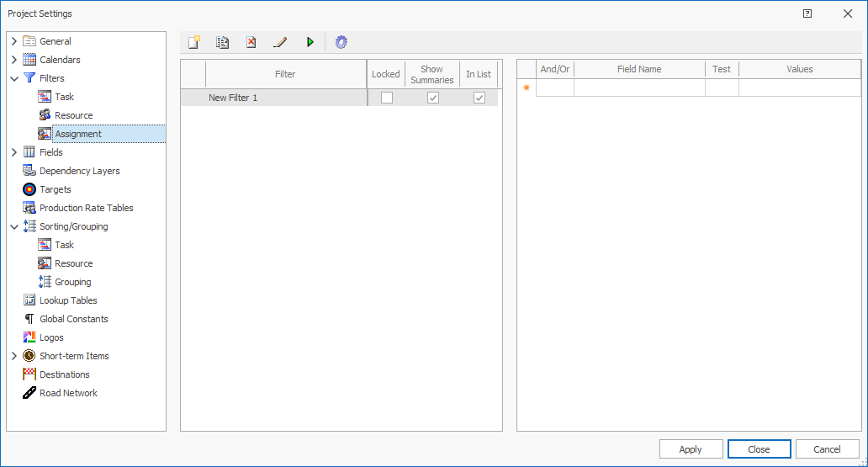The image size is (868, 467).
Task: Select Grouping under Sorting/Grouping
Action: [72, 282]
